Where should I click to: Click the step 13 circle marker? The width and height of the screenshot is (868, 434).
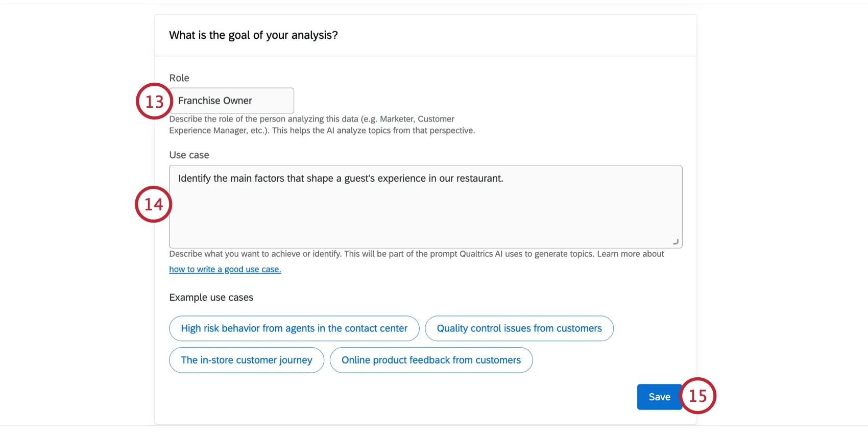tap(154, 101)
